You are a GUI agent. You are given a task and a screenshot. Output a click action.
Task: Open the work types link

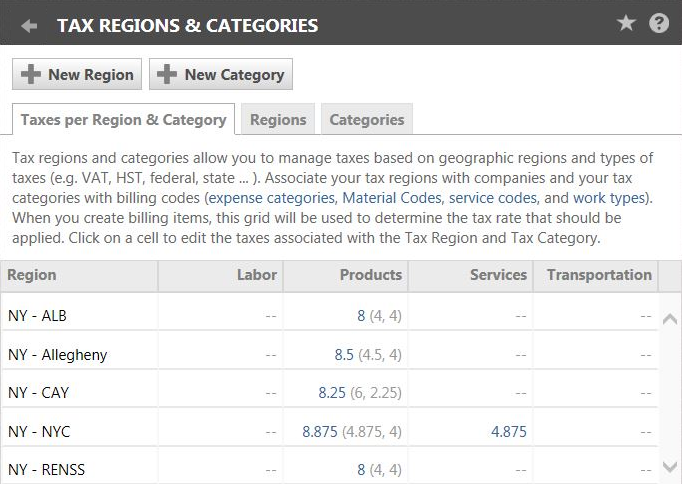pos(610,198)
